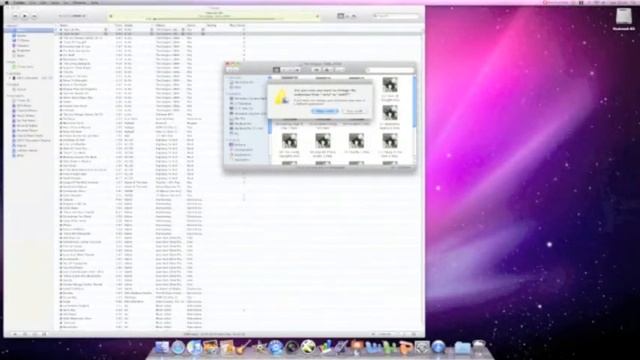
Task: Click the Finder window search field
Action: click(x=390, y=70)
